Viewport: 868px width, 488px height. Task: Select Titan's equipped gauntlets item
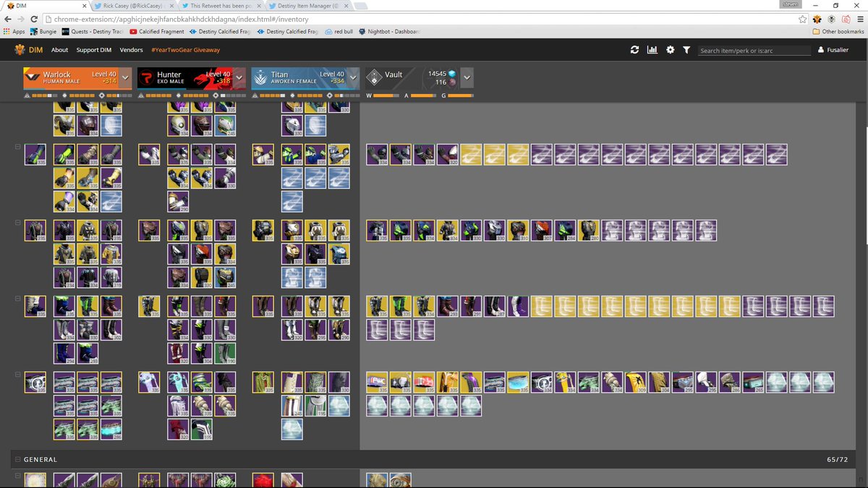click(x=263, y=154)
